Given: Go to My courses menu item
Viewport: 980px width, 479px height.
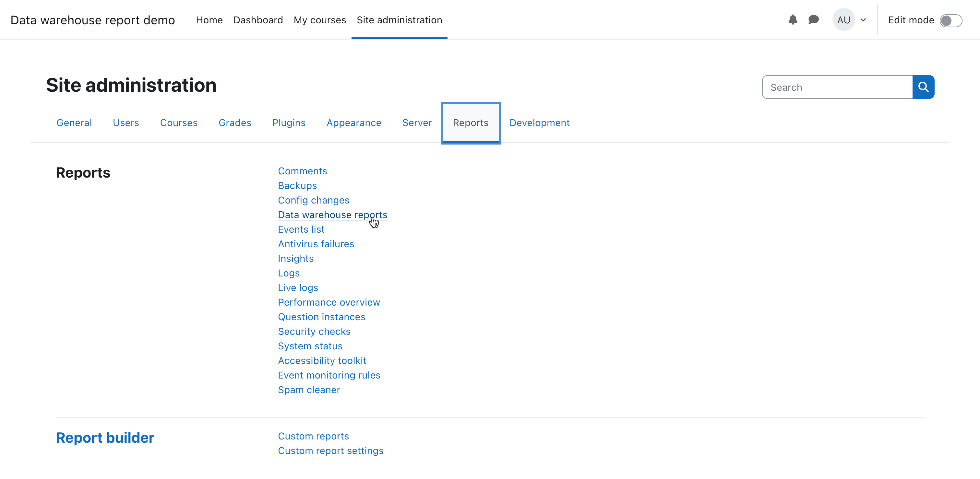Looking at the screenshot, I should pos(319,20).
